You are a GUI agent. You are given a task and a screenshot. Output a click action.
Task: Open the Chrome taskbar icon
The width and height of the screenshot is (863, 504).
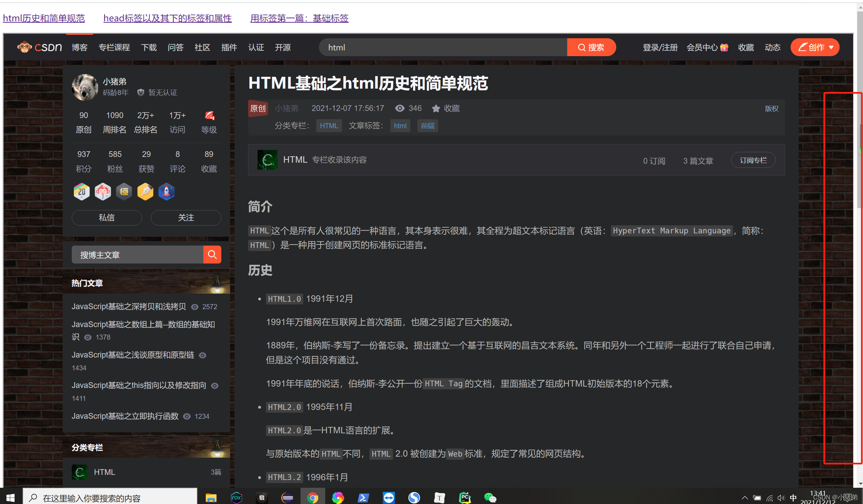pos(312,498)
